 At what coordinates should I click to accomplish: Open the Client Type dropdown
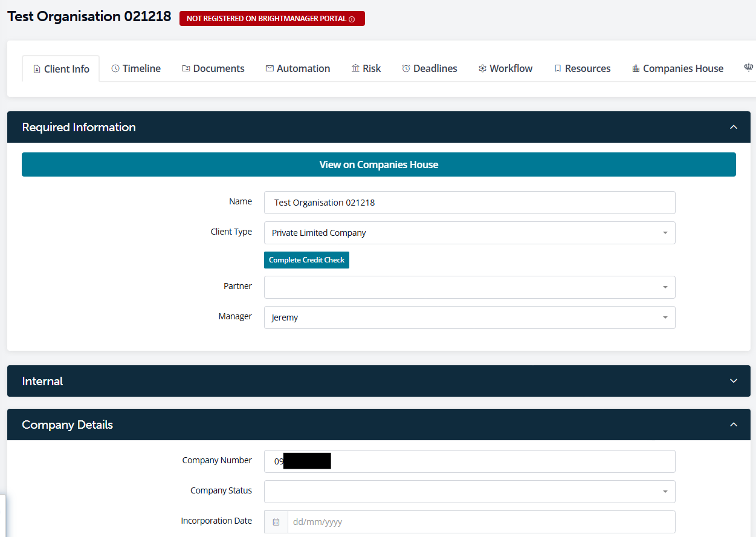pos(469,233)
